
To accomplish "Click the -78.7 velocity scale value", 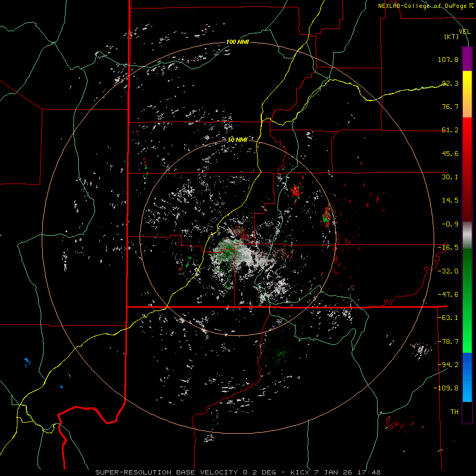I will [448, 342].
